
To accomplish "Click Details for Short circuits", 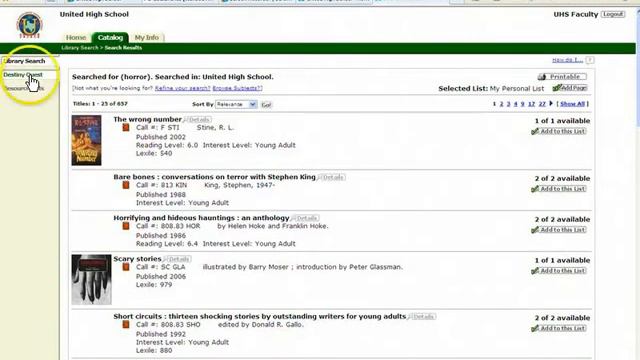I will tap(422, 317).
